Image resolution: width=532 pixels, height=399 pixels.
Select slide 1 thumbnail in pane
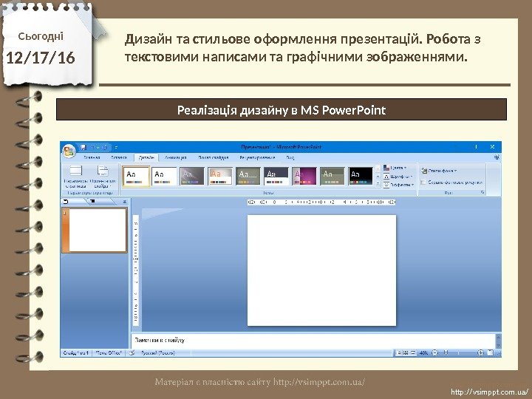click(95, 231)
